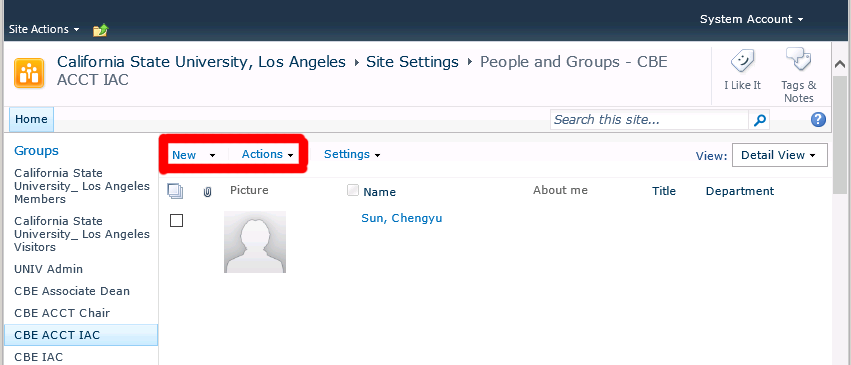This screenshot has height=365, width=851.
Task: Click the select-all items icon in header
Action: [175, 191]
